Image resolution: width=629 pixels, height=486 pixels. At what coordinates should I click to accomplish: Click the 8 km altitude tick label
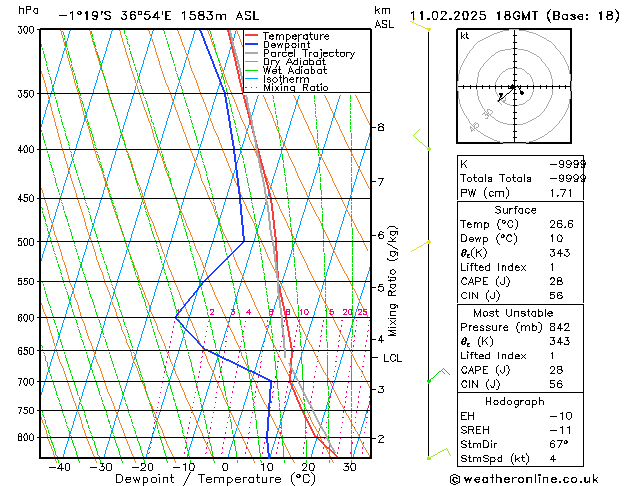point(381,127)
